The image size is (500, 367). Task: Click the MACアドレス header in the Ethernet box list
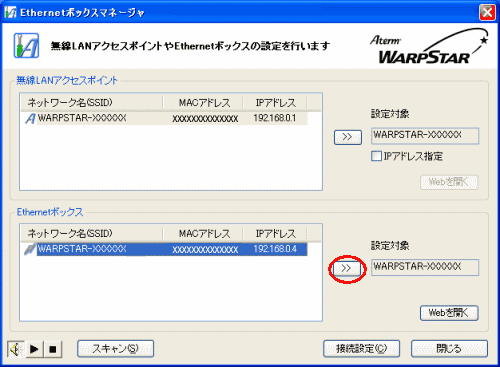click(x=203, y=233)
